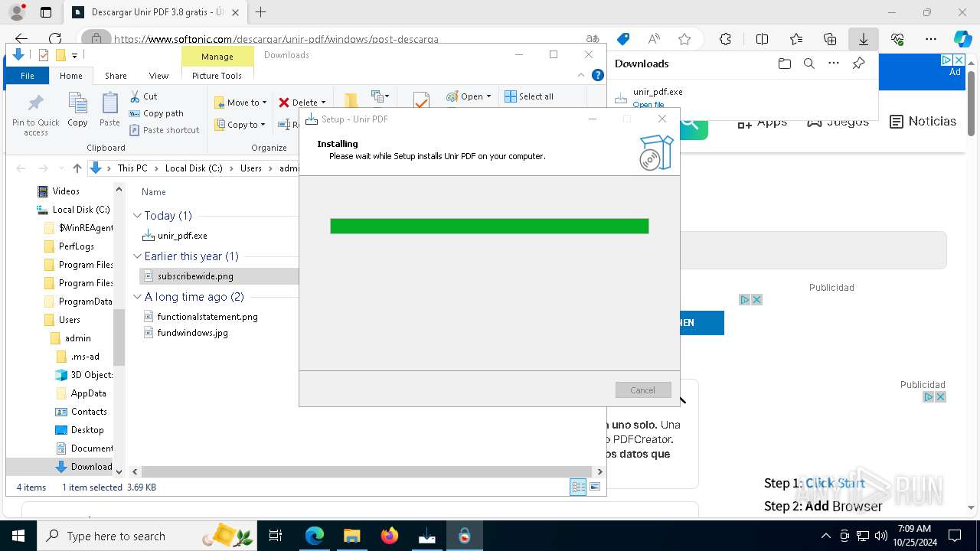Add page to favorites star in Edge
The image size is (980, 551).
click(x=684, y=39)
